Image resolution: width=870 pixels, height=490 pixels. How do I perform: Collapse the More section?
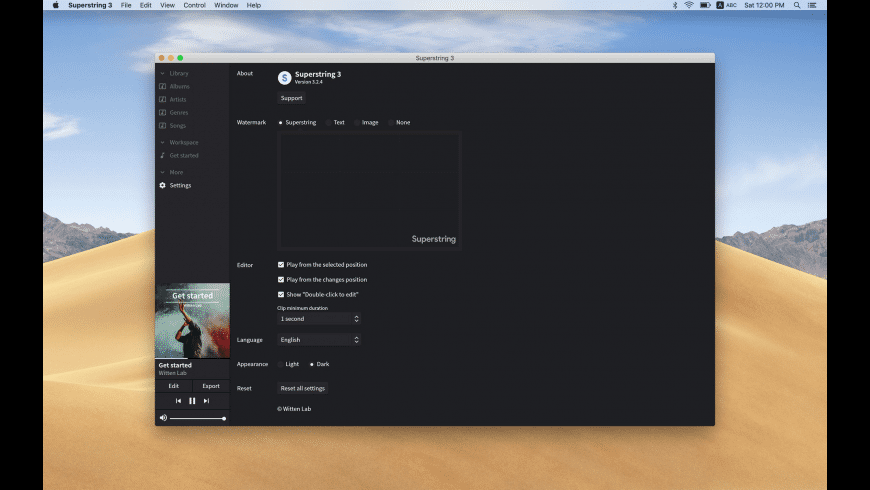point(163,173)
